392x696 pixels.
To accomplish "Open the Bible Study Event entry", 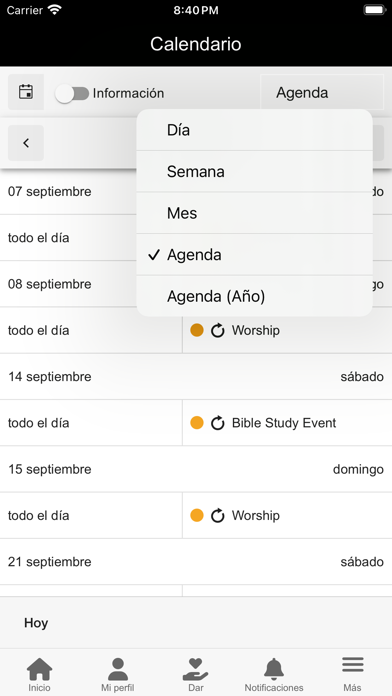I will coord(287,423).
